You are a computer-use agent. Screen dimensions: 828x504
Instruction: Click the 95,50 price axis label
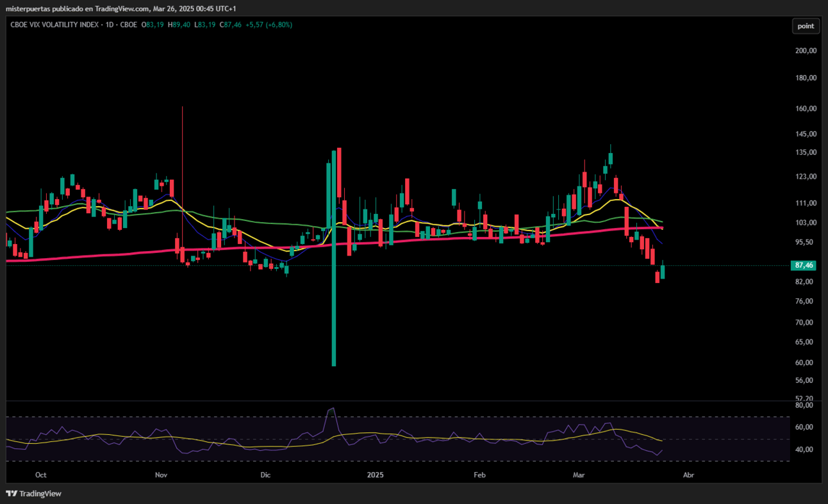click(806, 242)
